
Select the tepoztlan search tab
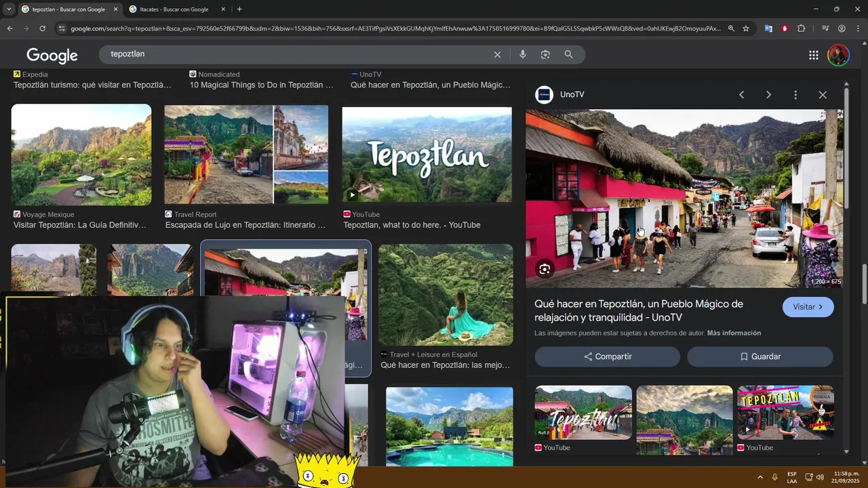pyautogui.click(x=68, y=9)
